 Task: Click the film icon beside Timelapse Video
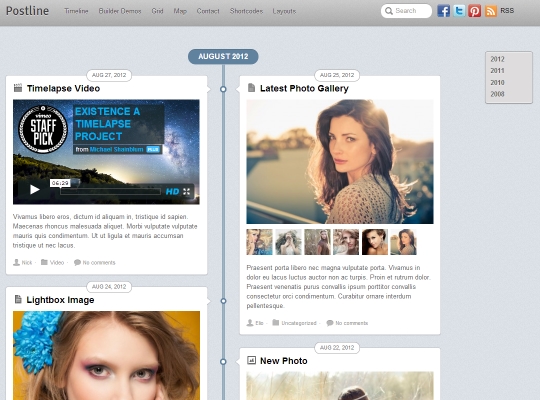[x=18, y=88]
